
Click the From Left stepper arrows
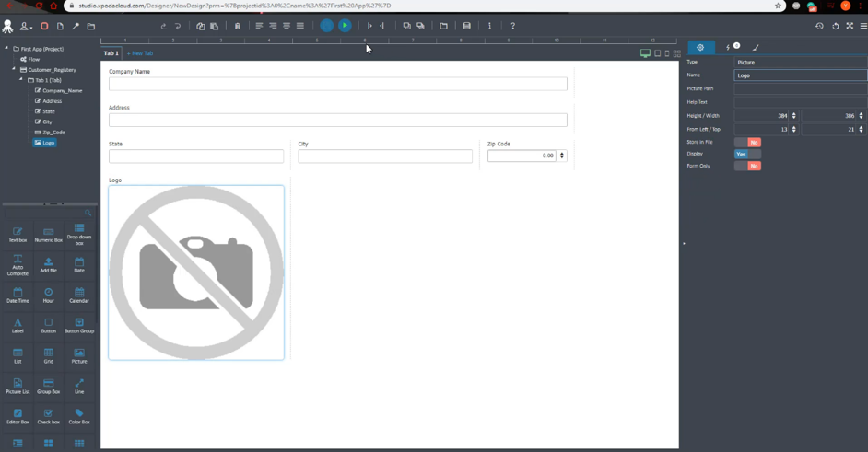pyautogui.click(x=793, y=129)
